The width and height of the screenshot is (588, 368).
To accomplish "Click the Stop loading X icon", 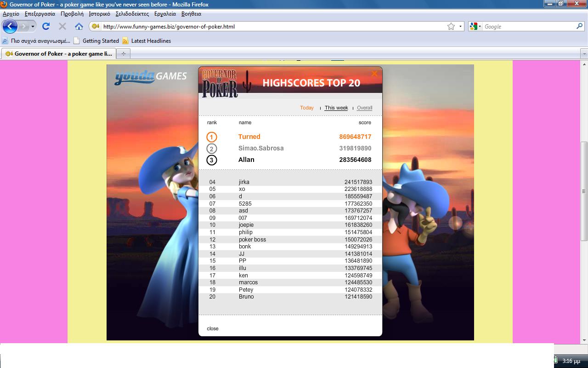I will (x=62, y=26).
